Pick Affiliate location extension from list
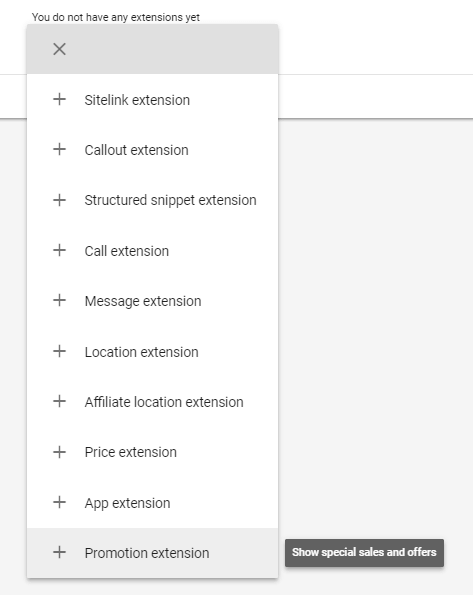 [x=152, y=402]
